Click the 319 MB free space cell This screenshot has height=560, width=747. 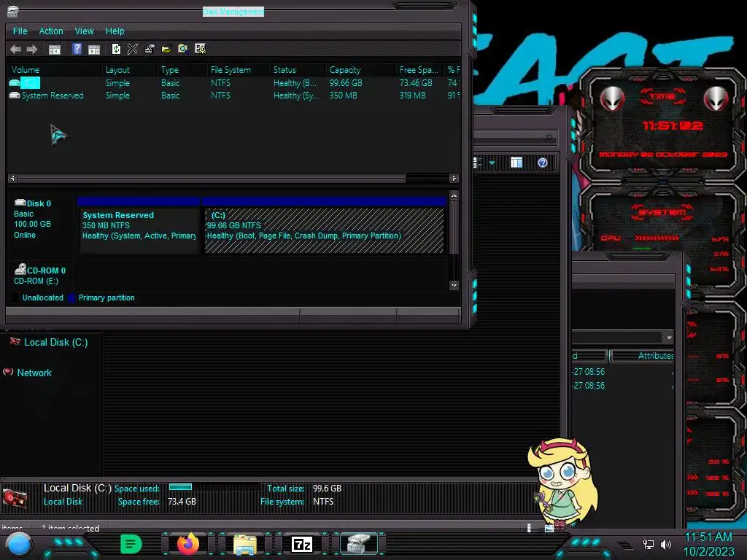coord(413,96)
